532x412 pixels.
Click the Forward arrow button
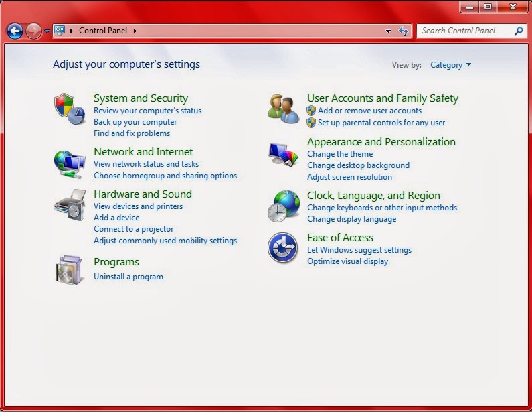[x=33, y=31]
